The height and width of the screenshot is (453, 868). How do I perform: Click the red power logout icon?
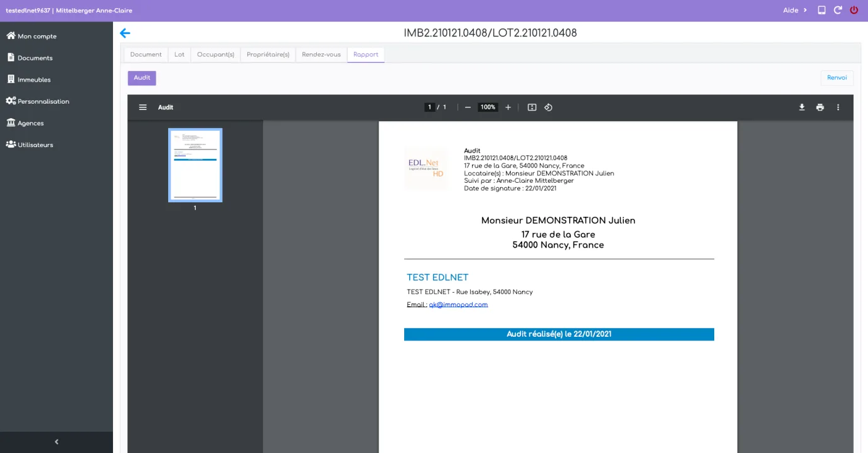854,10
